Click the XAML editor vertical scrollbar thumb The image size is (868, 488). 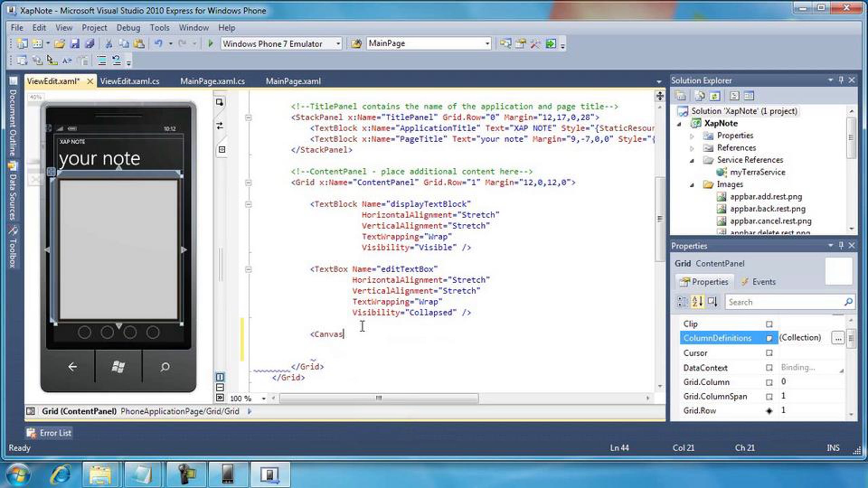coord(660,219)
